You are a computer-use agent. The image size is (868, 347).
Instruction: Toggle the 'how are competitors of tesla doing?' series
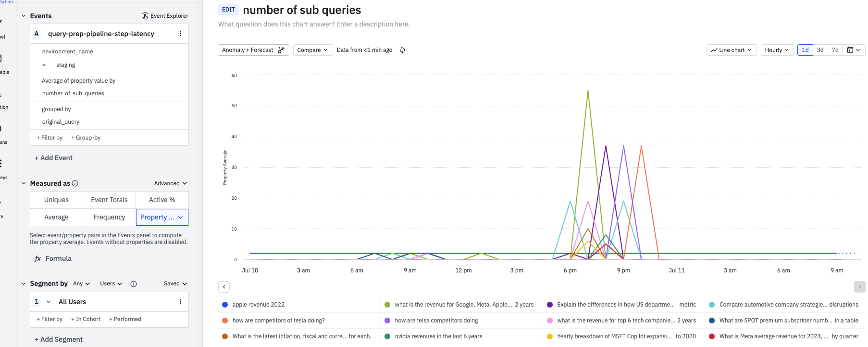click(x=278, y=321)
